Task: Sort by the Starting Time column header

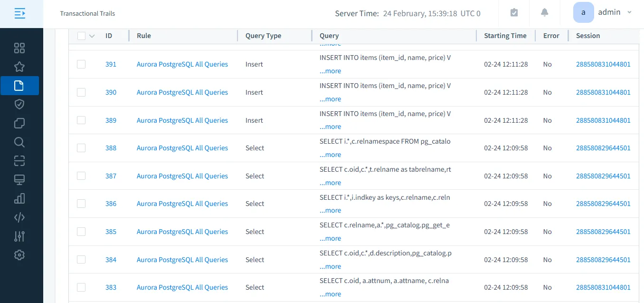Action: tap(505, 36)
